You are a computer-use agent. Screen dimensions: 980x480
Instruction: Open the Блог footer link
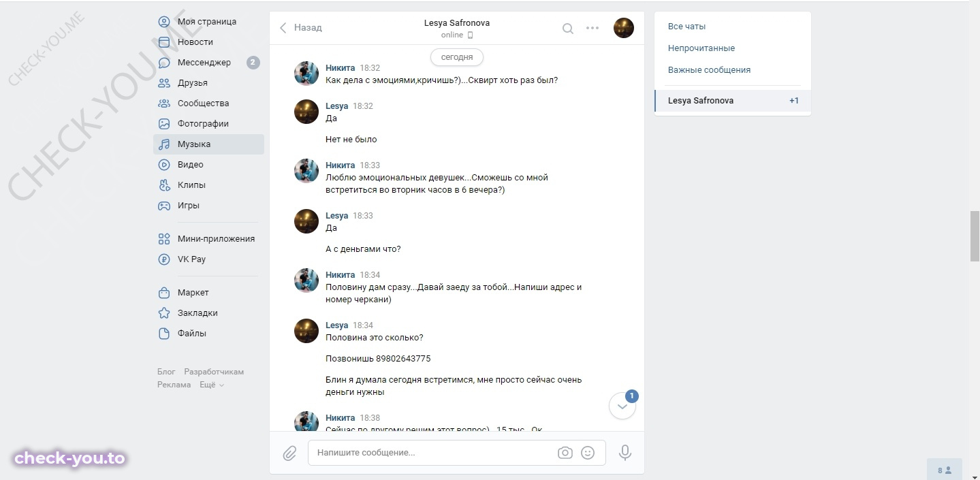(x=166, y=372)
